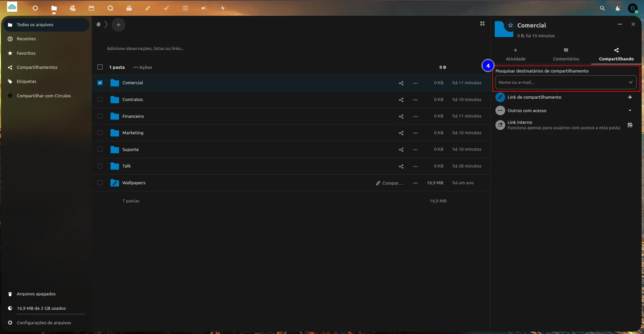This screenshot has width=644, height=334.
Task: Open the Activity lightning icon in top bar
Action: 223,8
